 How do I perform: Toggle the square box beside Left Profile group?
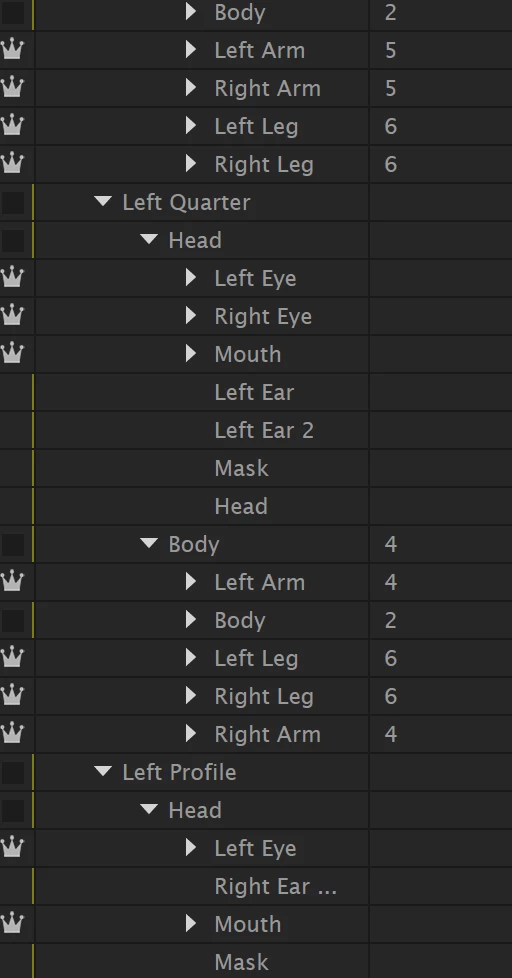pyautogui.click(x=13, y=773)
